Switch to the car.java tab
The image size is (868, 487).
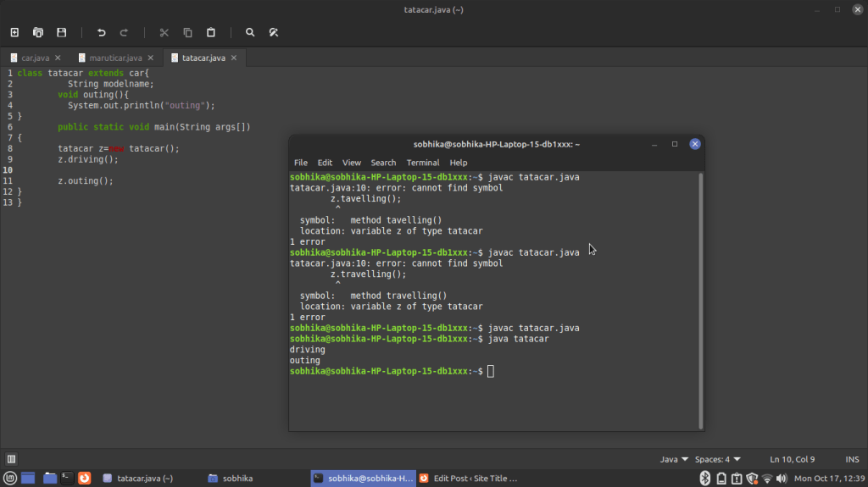point(35,58)
